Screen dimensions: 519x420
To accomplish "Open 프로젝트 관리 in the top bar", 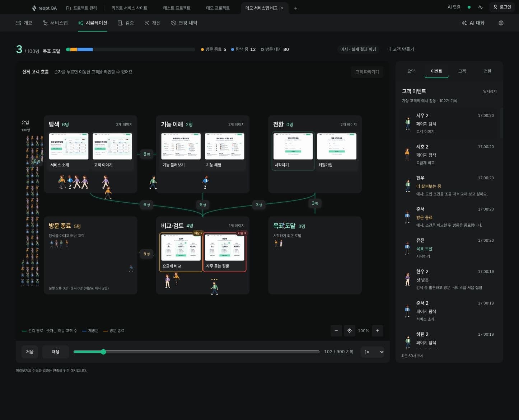I will [x=81, y=8].
